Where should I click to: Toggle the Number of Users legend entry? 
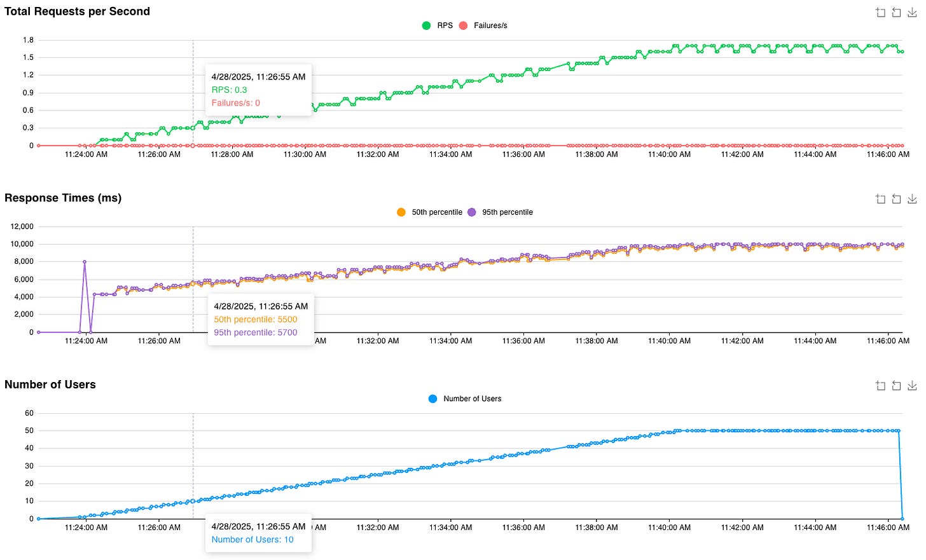click(465, 399)
